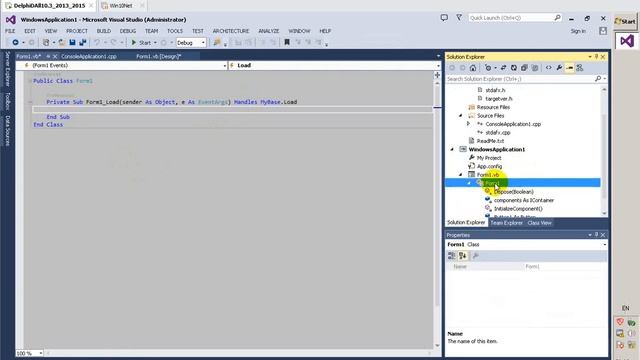640x360 pixels.
Task: Click the Save All toolbar icon
Action: tap(82, 42)
